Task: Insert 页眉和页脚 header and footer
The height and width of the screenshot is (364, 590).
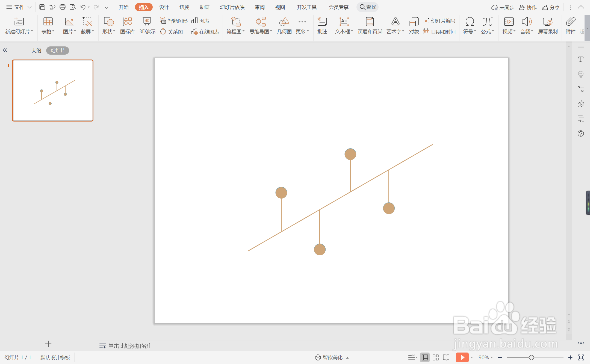Action: pyautogui.click(x=370, y=26)
